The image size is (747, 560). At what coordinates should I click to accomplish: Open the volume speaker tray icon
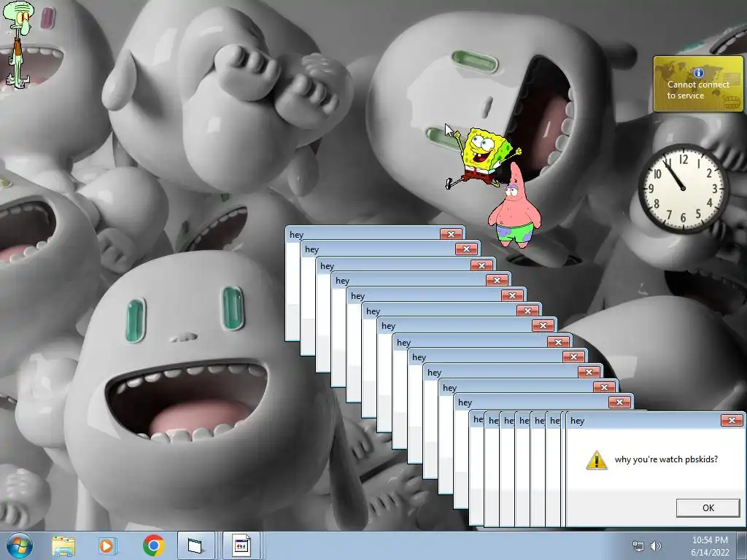coord(656,546)
